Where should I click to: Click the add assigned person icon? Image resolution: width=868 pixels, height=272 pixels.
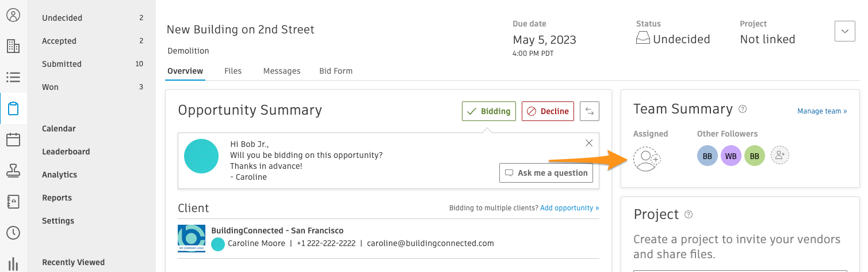point(647,158)
